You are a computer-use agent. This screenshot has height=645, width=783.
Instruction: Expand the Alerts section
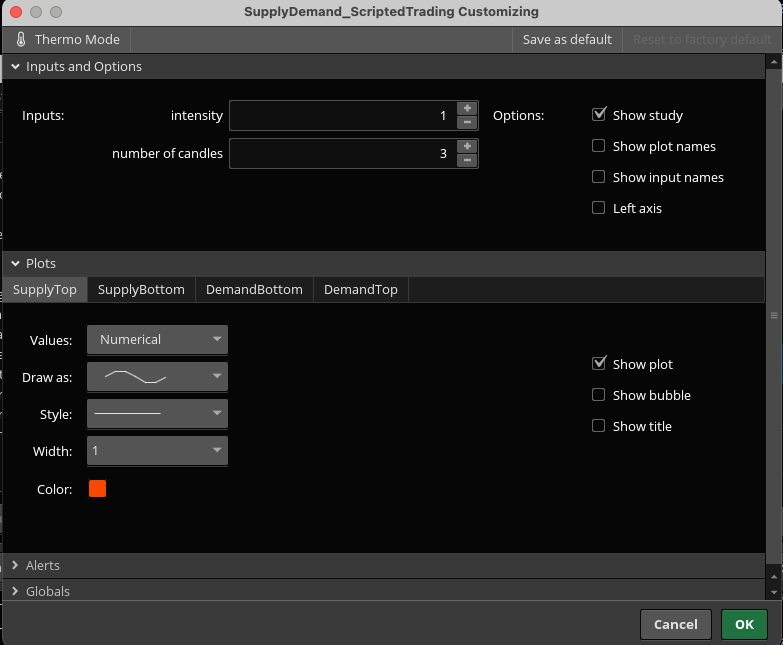point(42,565)
